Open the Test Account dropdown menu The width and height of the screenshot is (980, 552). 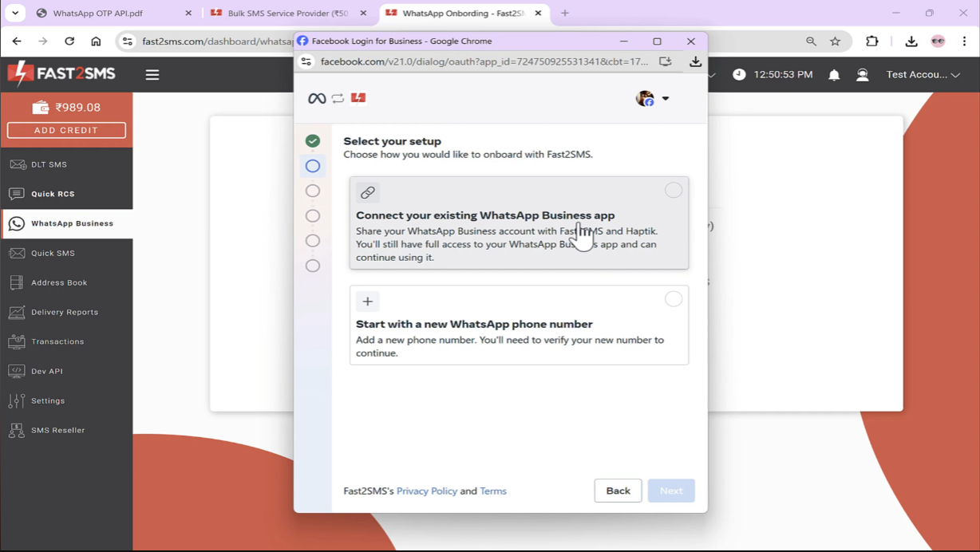coord(923,75)
